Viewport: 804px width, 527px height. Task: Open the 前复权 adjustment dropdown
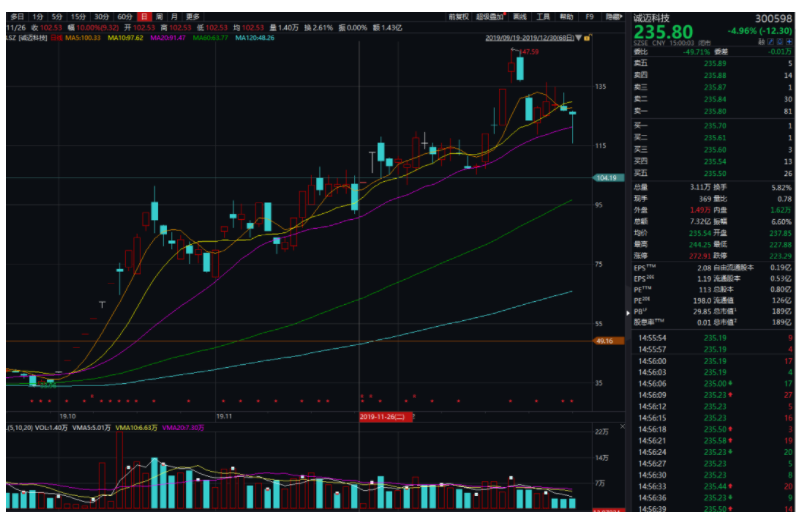click(x=459, y=18)
